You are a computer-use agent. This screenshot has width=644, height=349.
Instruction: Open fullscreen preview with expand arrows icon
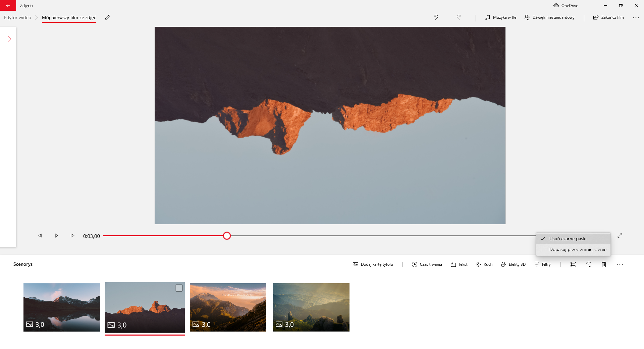click(620, 236)
